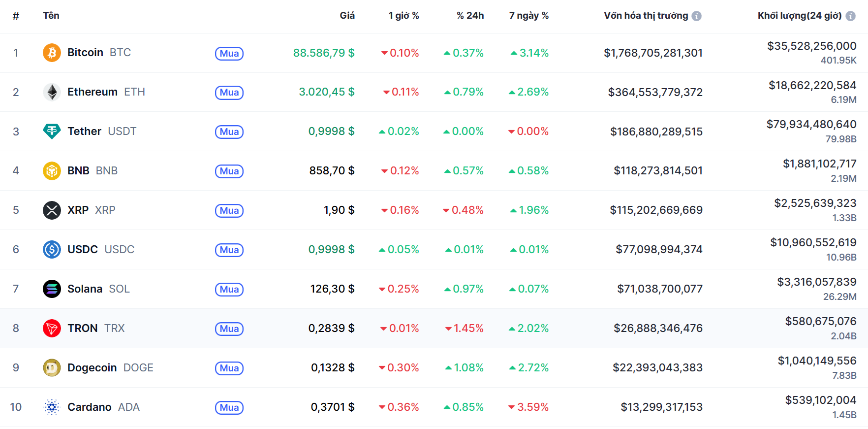Sort by the Giá column header

click(347, 16)
